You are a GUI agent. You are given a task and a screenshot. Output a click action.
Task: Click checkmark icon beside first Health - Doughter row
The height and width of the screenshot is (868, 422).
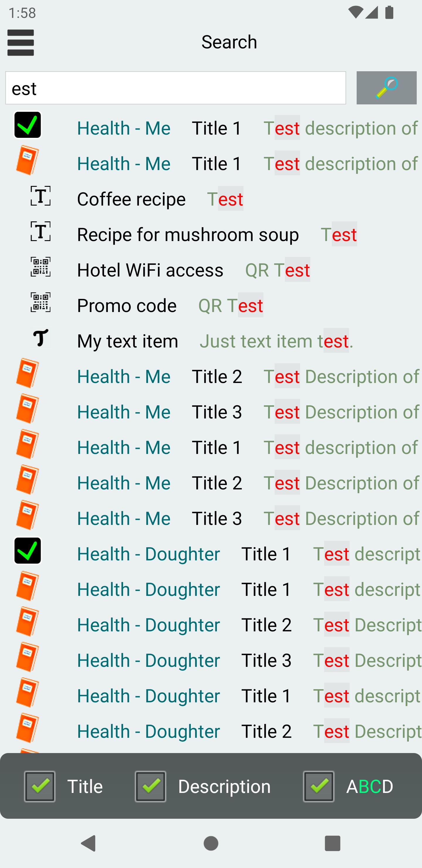point(28,551)
